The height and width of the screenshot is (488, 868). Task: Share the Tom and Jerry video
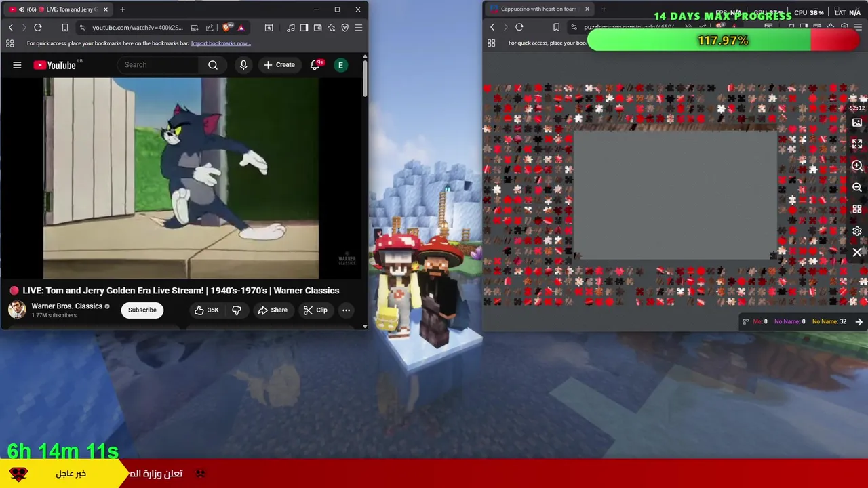(x=273, y=310)
